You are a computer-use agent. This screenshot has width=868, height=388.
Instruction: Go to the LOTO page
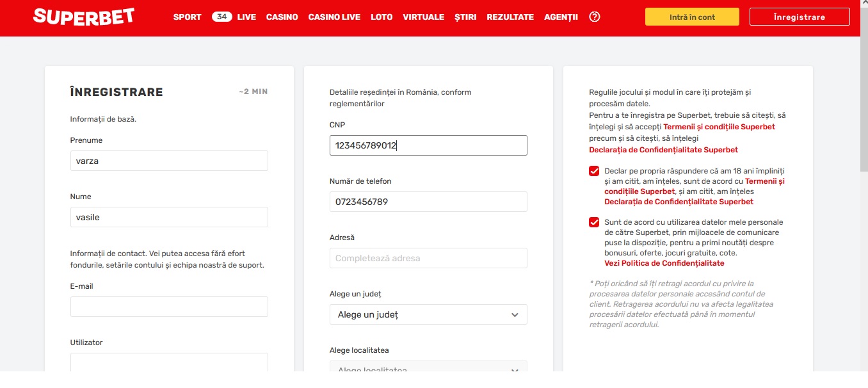point(382,17)
